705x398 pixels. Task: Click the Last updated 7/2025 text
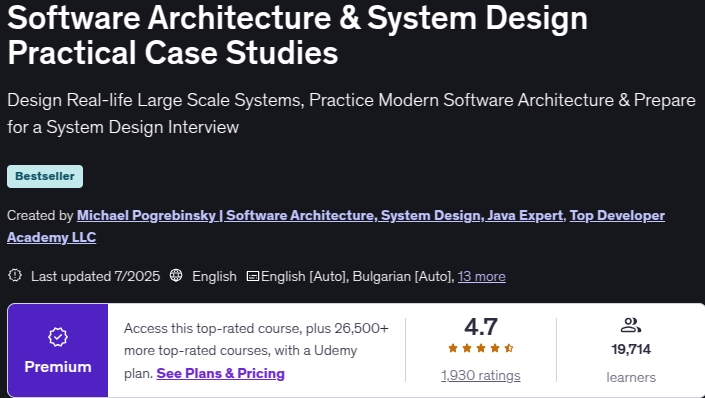pos(95,276)
